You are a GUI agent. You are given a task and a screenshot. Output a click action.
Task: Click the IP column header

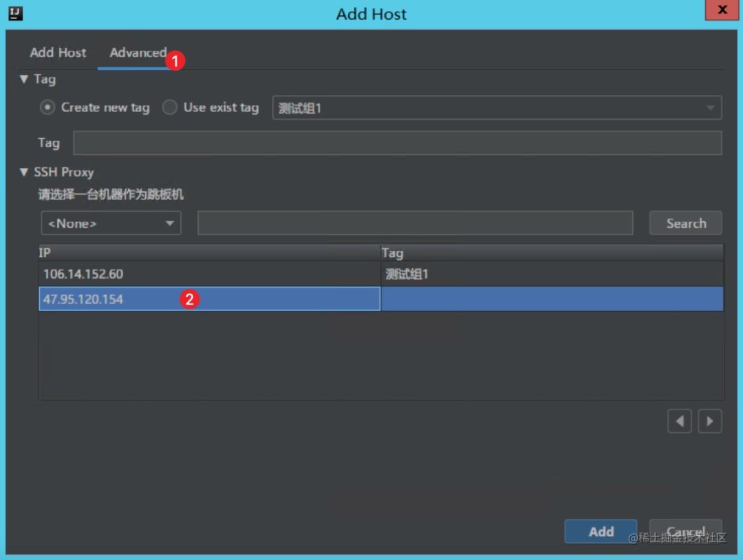tap(209, 252)
